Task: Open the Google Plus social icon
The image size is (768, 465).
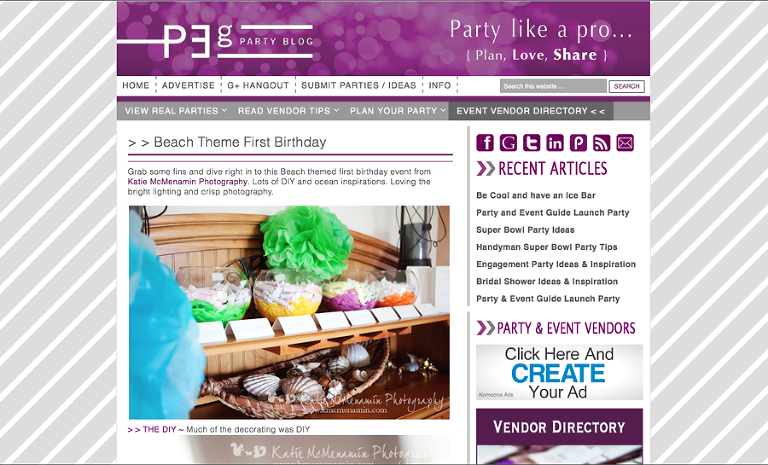Action: click(x=508, y=143)
